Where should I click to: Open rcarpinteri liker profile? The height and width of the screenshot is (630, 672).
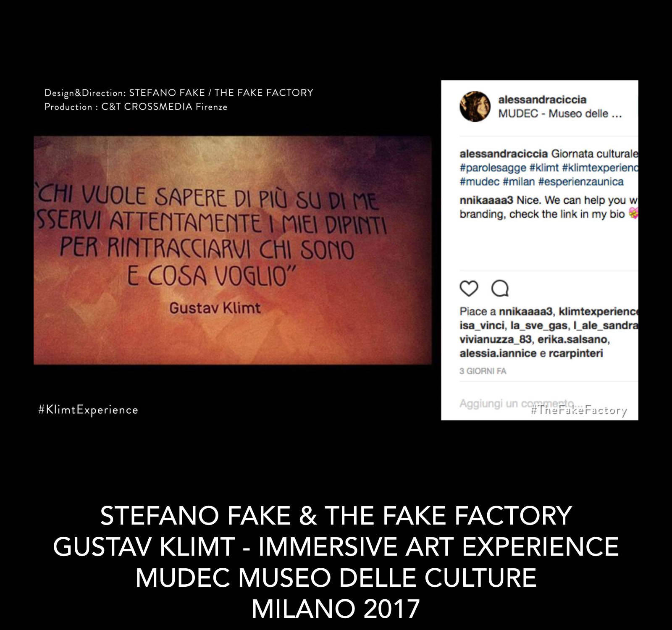575,353
